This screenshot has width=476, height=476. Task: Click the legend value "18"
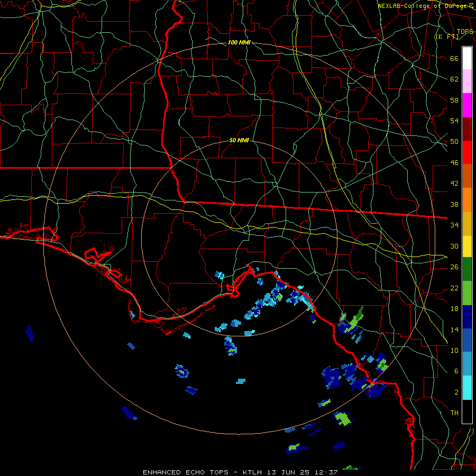coord(454,309)
